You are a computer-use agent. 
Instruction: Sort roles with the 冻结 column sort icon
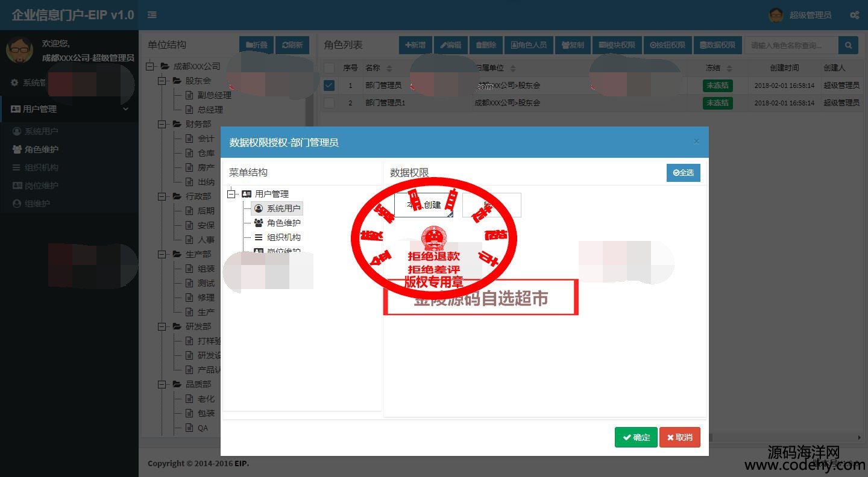(729, 69)
